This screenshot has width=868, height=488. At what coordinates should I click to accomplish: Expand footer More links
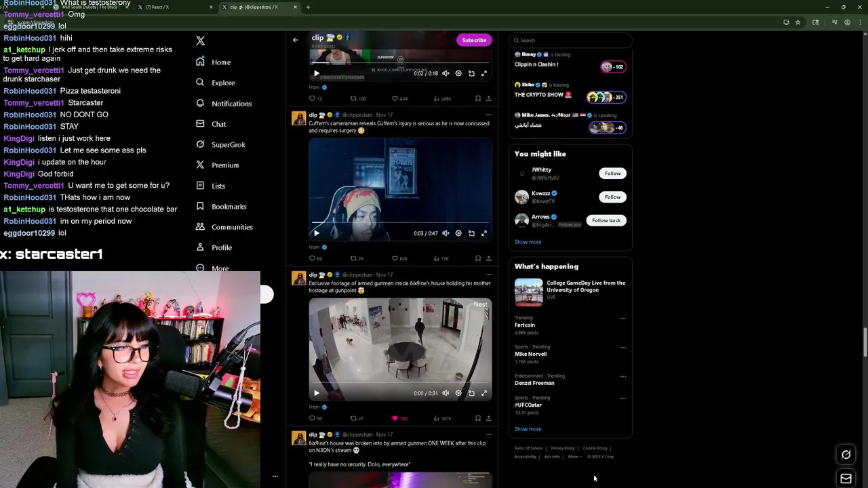pos(574,457)
